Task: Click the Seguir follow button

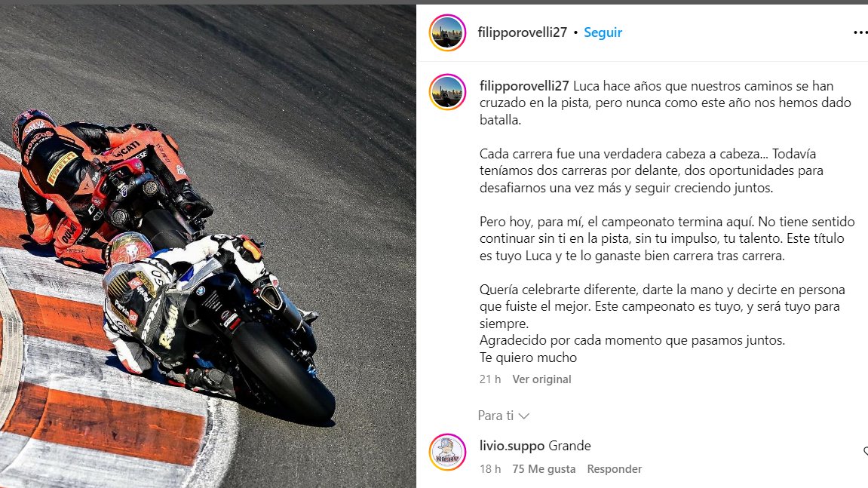Action: click(603, 32)
